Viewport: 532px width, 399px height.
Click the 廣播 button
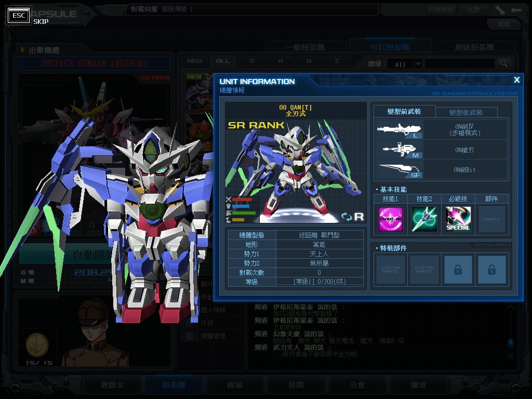503,24
